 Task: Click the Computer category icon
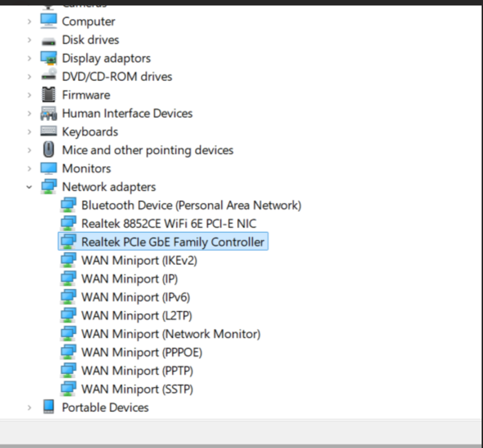(48, 21)
